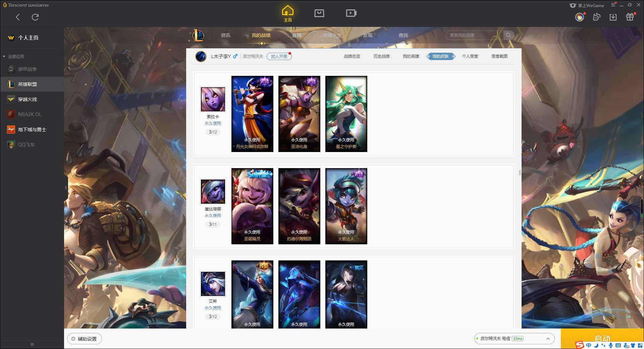This screenshot has width=644, height=349.
Task: Click the sidebar bottom grip icon
Action: click(32, 344)
